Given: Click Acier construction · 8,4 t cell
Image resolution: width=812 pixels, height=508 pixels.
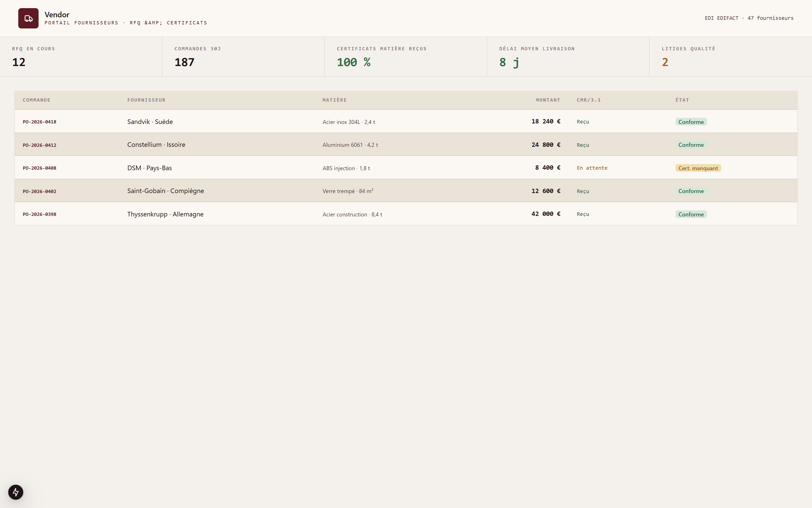Looking at the screenshot, I should tap(352, 214).
